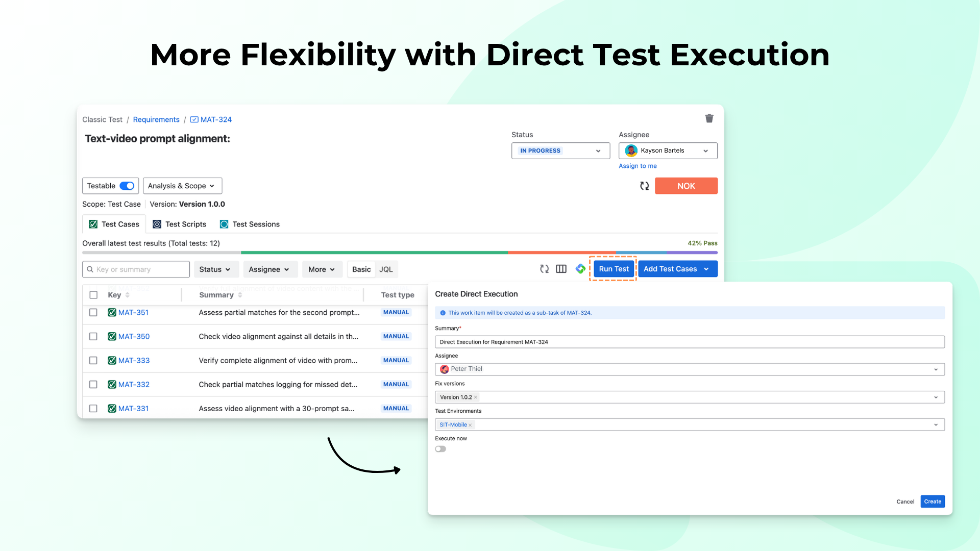Select JQL search mode
Screen dimensions: 980x551
pos(386,269)
